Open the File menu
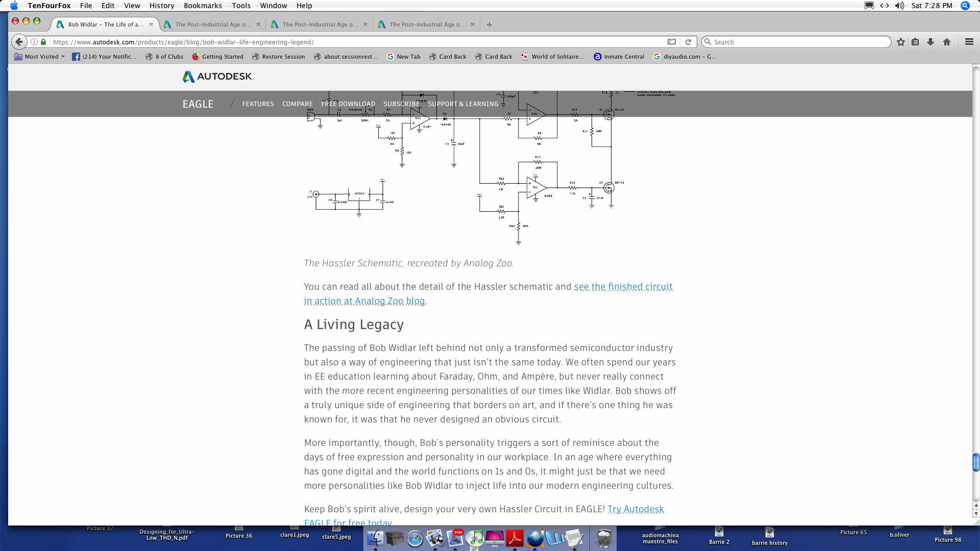 (86, 6)
